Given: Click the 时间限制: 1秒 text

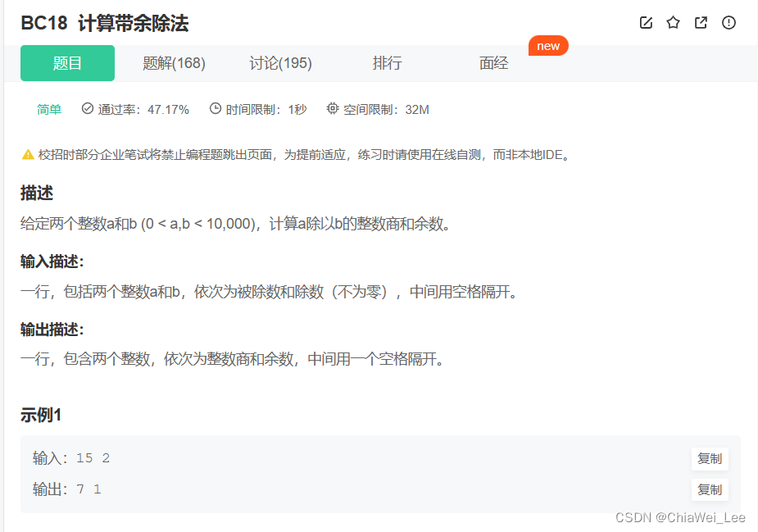Looking at the screenshot, I should [x=266, y=109].
